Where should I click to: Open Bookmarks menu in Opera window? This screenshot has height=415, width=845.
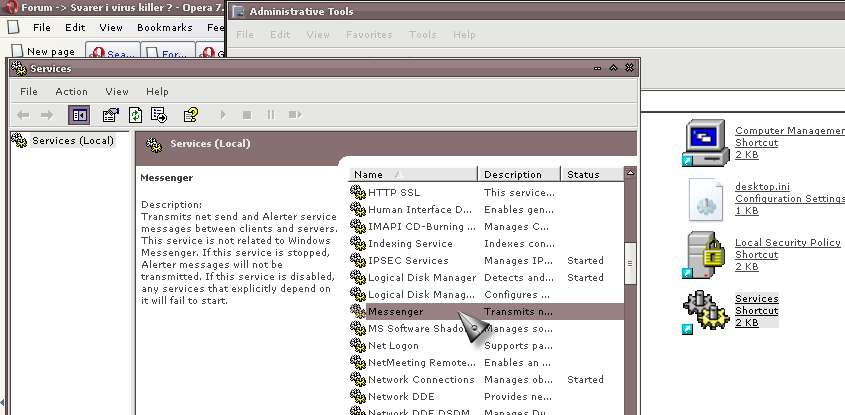(x=164, y=27)
